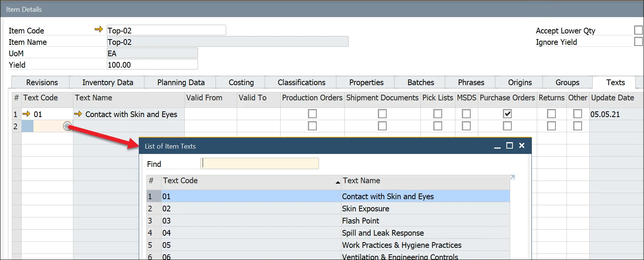Click the Valid From cell in row 1
This screenshot has width=644, height=260.
pyautogui.click(x=211, y=114)
